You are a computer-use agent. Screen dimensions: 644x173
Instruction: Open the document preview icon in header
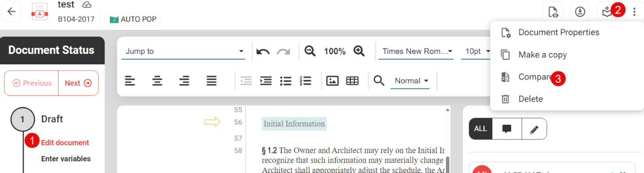553,12
